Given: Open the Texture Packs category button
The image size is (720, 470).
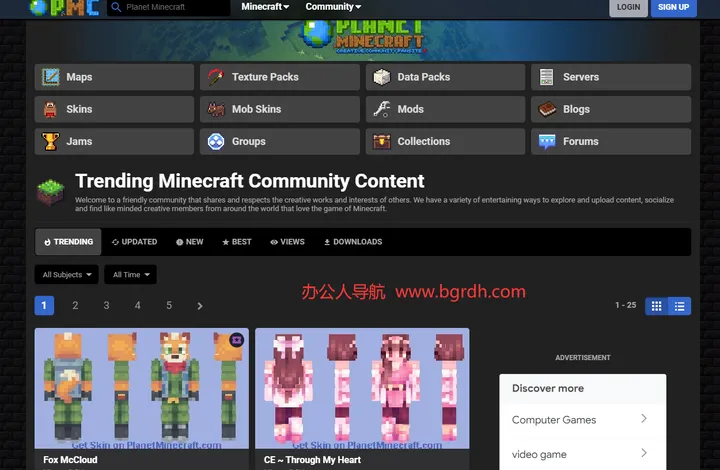Looking at the screenshot, I should tap(280, 77).
